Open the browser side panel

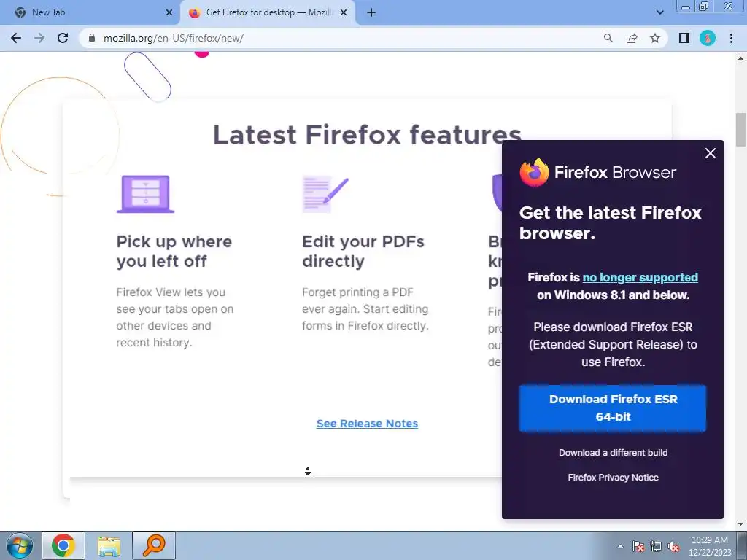coord(684,38)
